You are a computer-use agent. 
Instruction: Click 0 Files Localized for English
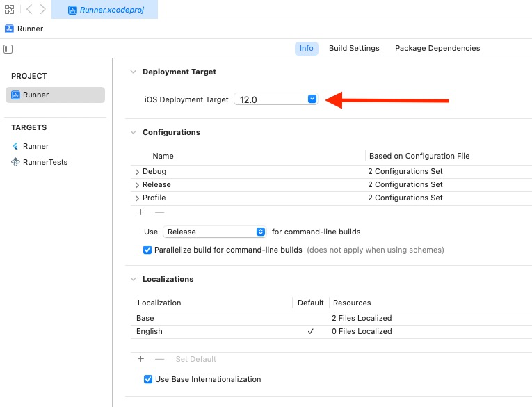pos(362,332)
